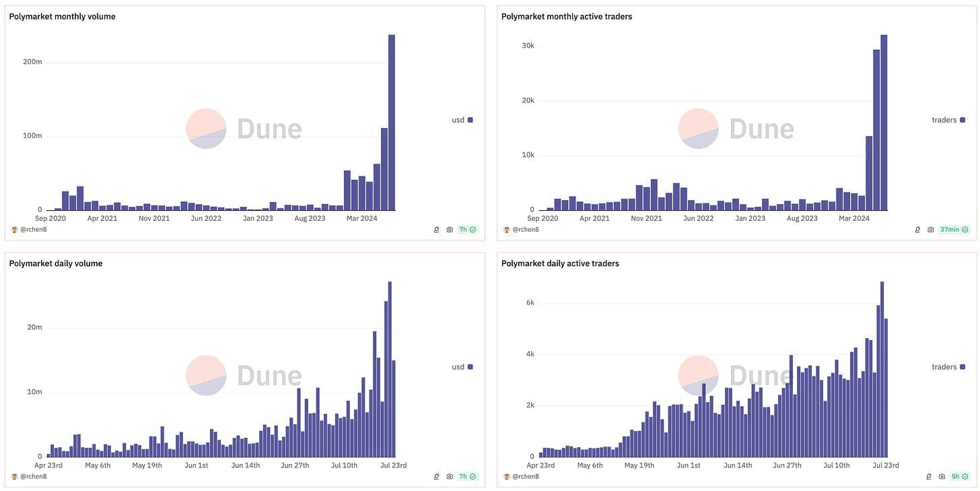
Task: Click '200m' axis label on monthly volume chart
Action: click(32, 62)
